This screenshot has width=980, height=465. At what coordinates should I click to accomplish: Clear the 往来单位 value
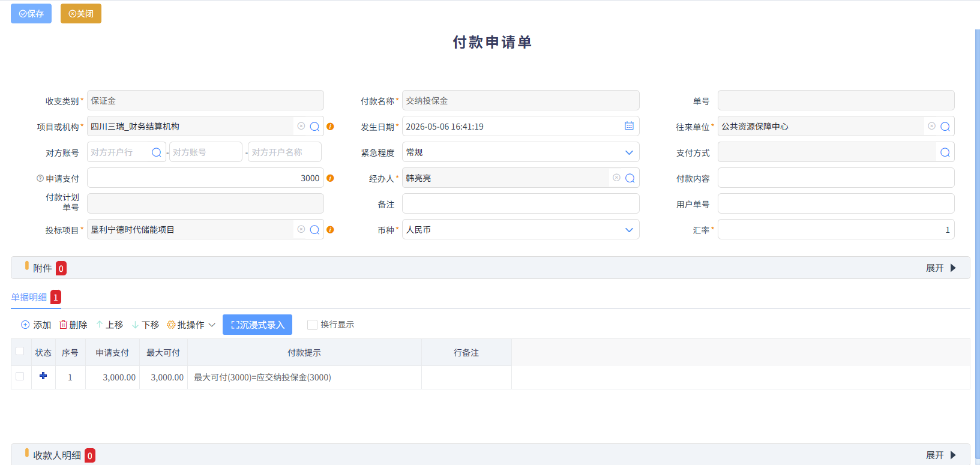tap(932, 126)
